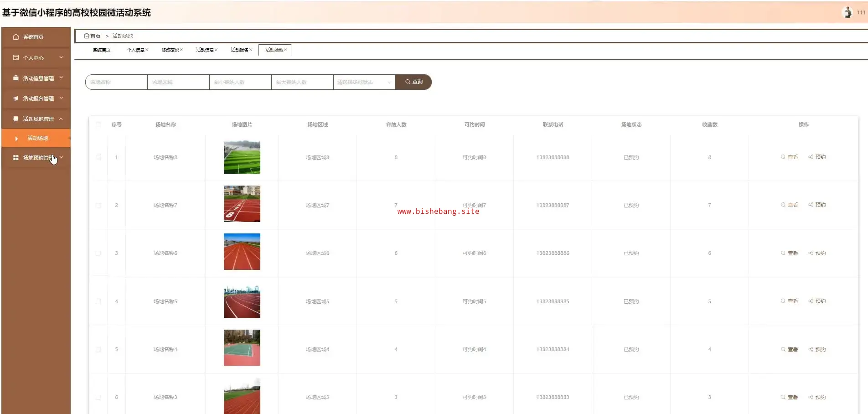
Task: Expand the 活动信息管理 menu chevron
Action: coord(61,78)
